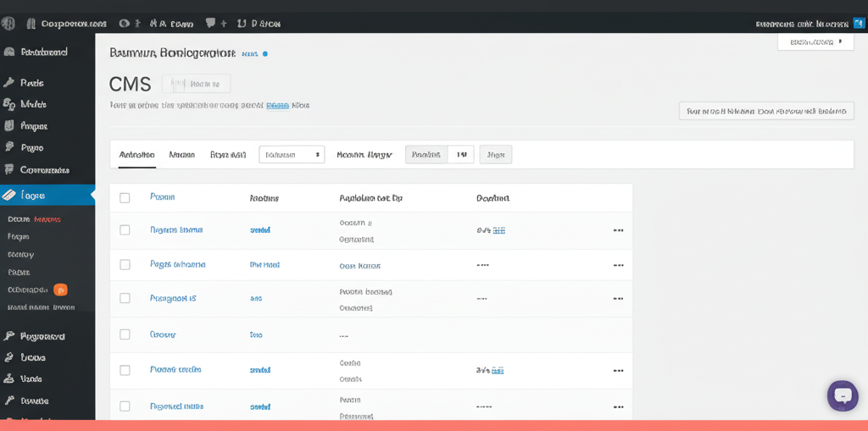Check the checkbox on the third table row
This screenshot has width=868, height=431.
[x=125, y=298]
